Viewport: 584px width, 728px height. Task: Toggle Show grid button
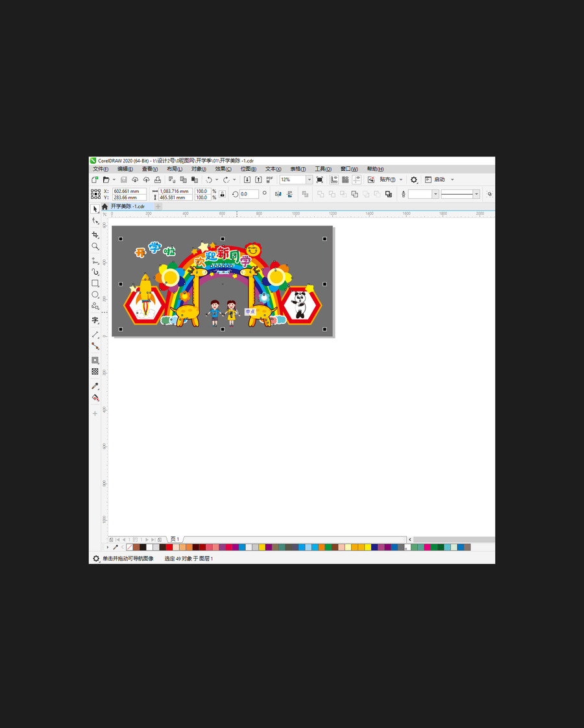[x=345, y=180]
